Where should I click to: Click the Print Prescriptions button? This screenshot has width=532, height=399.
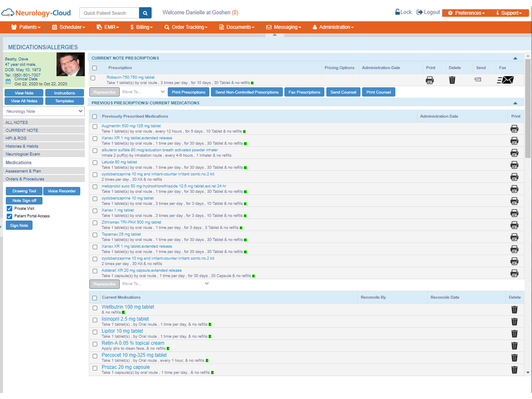click(x=189, y=92)
